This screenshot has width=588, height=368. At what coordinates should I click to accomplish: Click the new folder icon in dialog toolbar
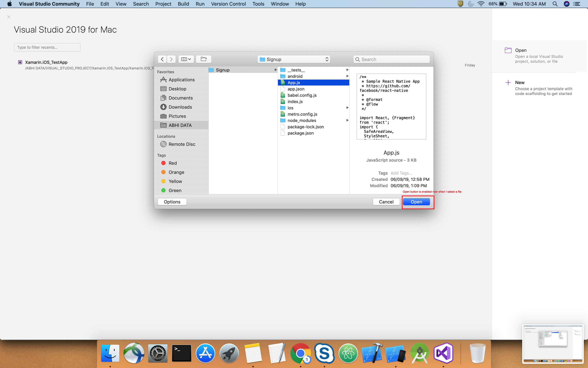click(x=204, y=59)
